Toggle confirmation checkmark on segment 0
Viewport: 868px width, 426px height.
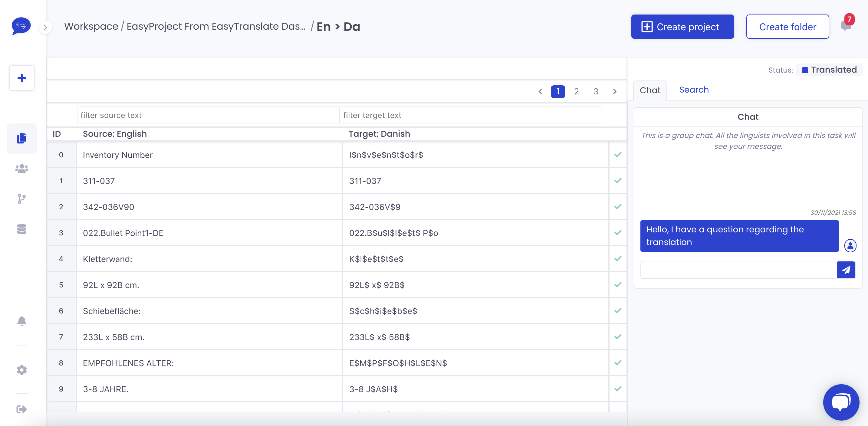tap(618, 155)
